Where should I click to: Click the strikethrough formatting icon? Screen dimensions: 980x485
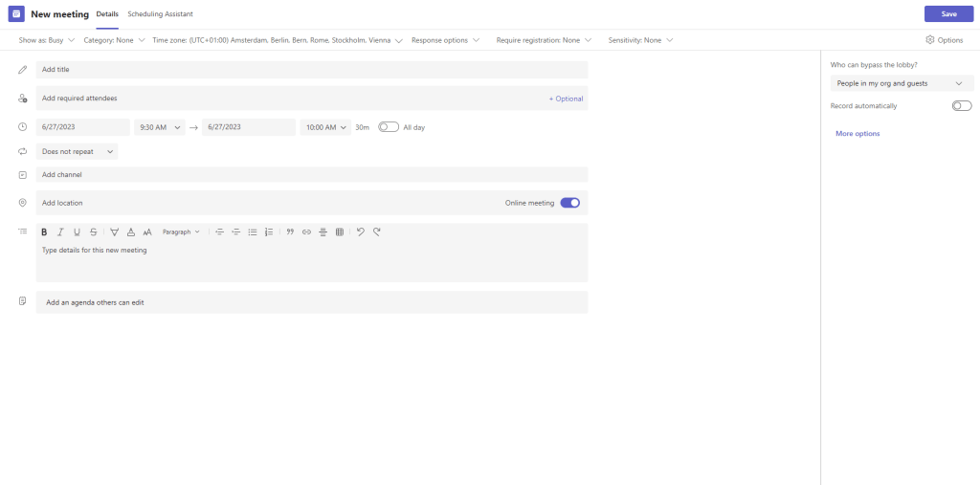(93, 231)
